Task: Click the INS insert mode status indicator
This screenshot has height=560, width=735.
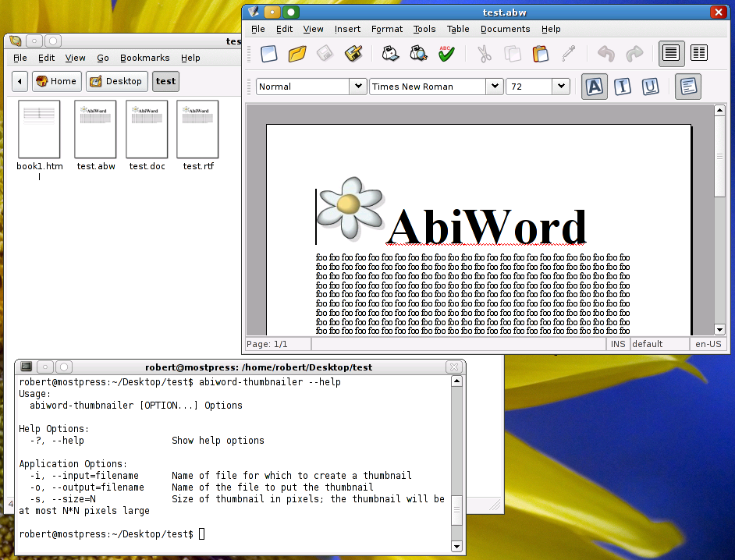Action: coord(618,344)
